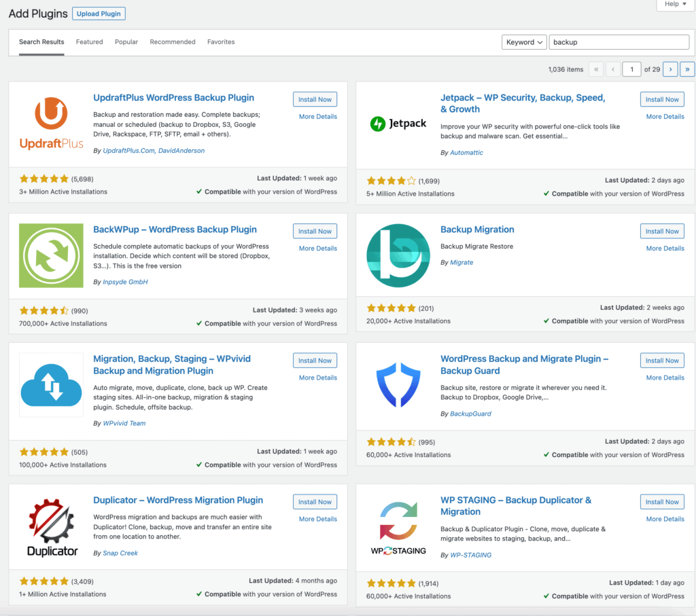696x616 pixels.
Task: Click the plugin search field containing backup
Action: tap(619, 42)
